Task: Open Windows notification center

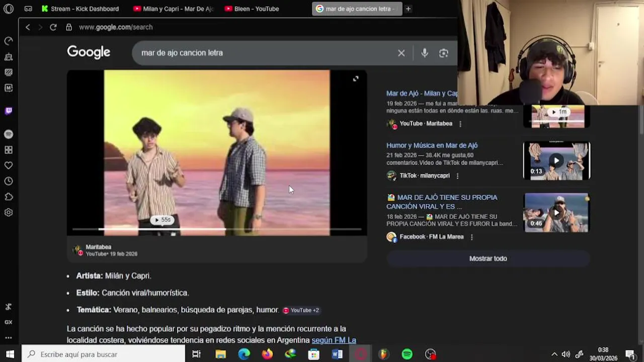Action: [x=630, y=354]
